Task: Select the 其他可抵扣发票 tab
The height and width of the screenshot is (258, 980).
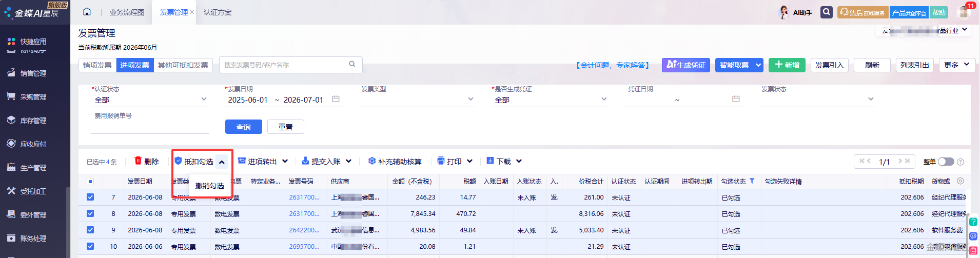Action: coord(183,65)
